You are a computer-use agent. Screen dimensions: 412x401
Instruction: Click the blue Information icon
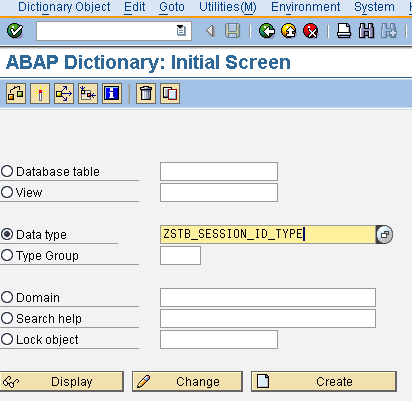click(x=112, y=94)
